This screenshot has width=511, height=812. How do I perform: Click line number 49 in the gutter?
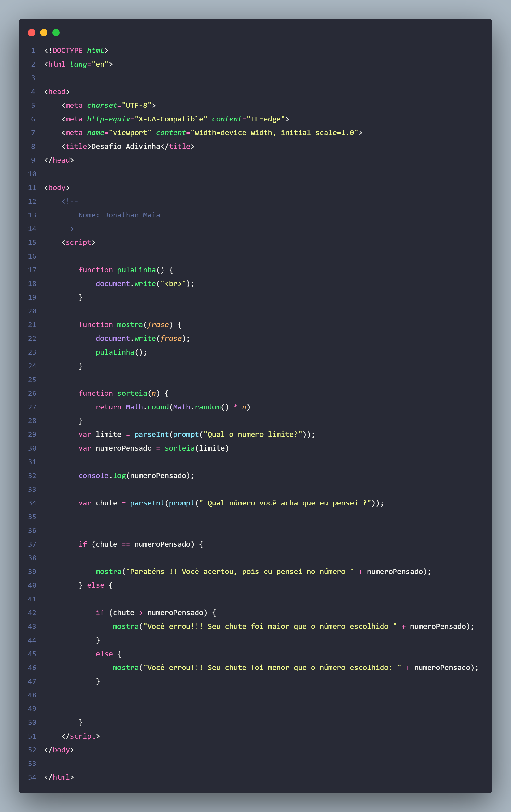click(x=32, y=709)
